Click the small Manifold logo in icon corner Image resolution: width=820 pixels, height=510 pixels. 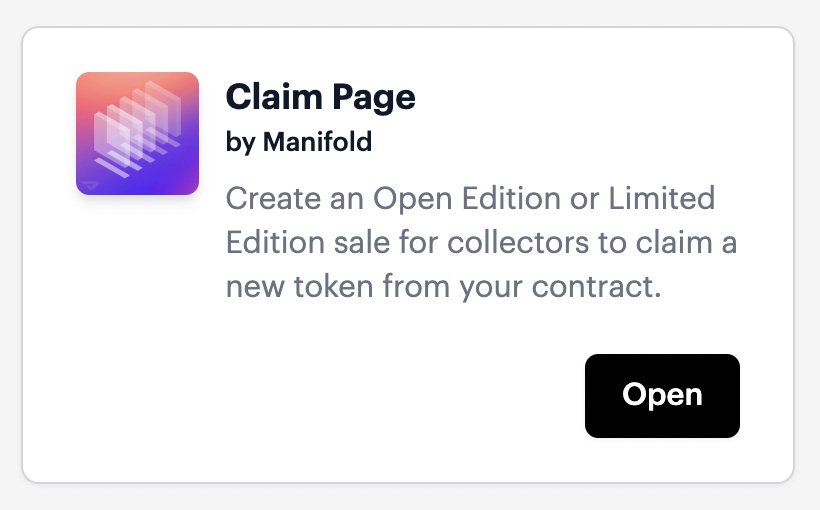(x=90, y=185)
